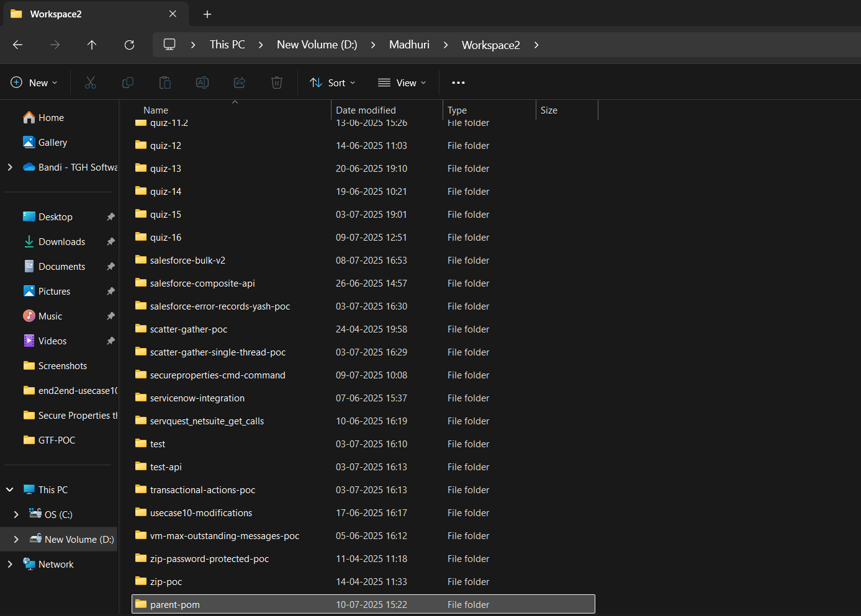Open Home from the sidebar
861x616 pixels.
point(50,117)
